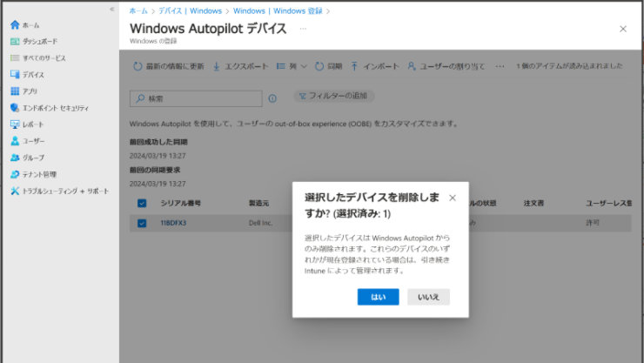Open Devices (デバイス) in the sidebar
This screenshot has width=644, height=363.
point(27,75)
